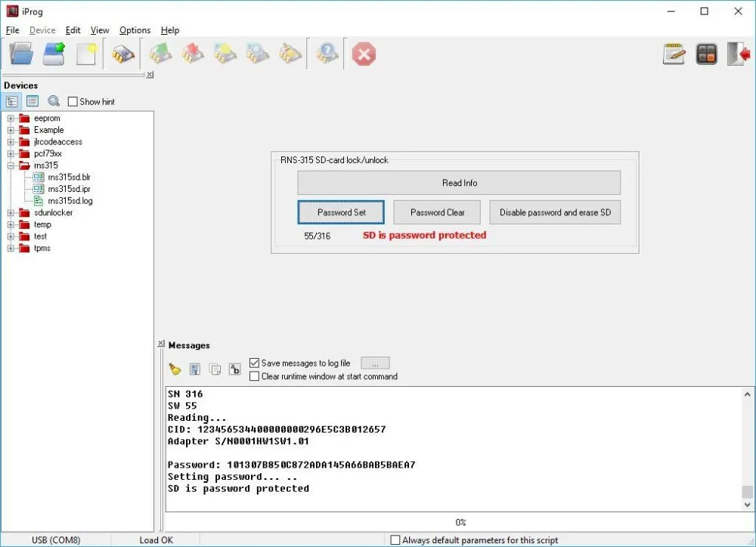Expand the sdunlocker folder node

(11, 212)
